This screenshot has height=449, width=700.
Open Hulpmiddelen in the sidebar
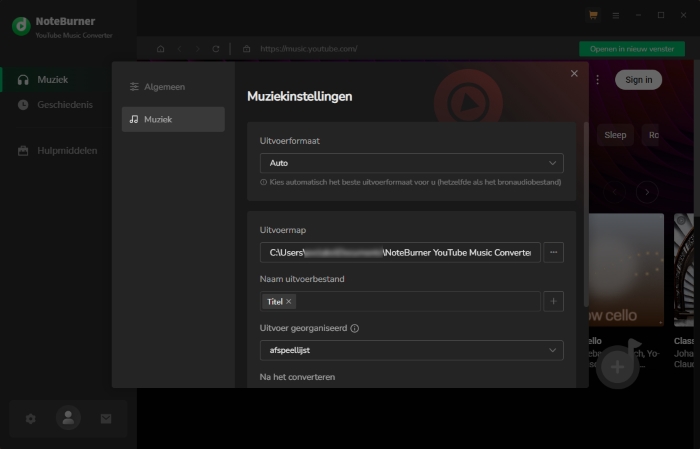[x=56, y=150]
